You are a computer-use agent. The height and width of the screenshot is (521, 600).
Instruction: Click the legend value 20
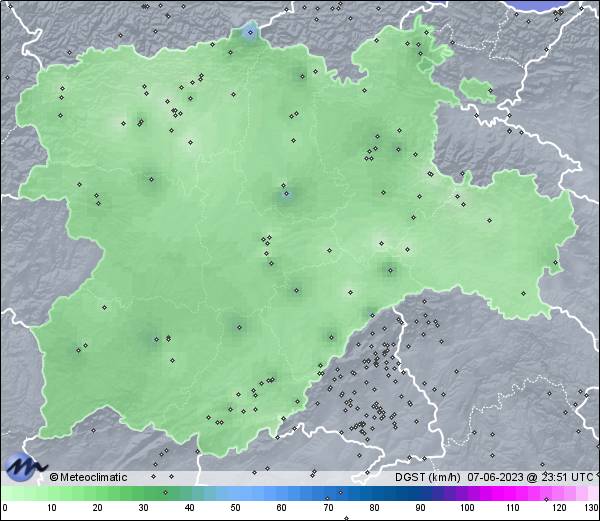click(x=97, y=508)
